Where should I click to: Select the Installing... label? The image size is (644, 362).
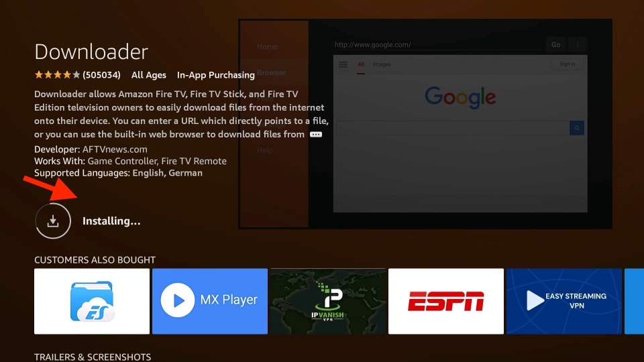click(111, 221)
